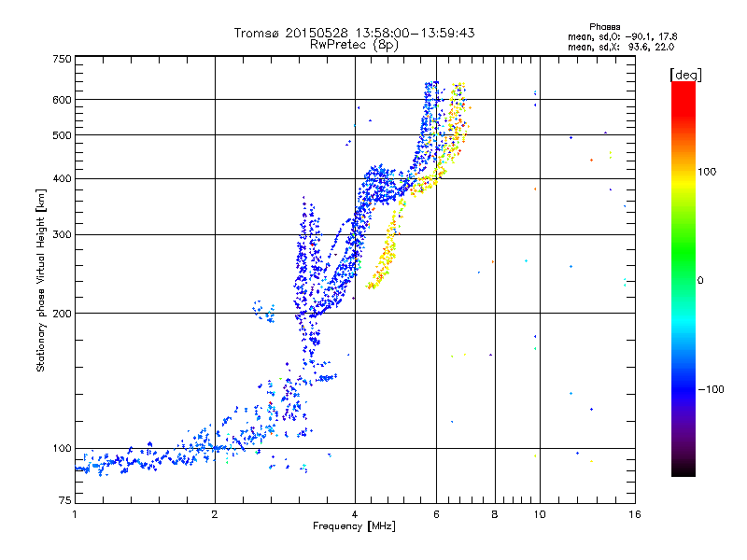747x560 pixels.
Task: Click the subtitle "RwPretec (8p)"
Action: coord(354,45)
